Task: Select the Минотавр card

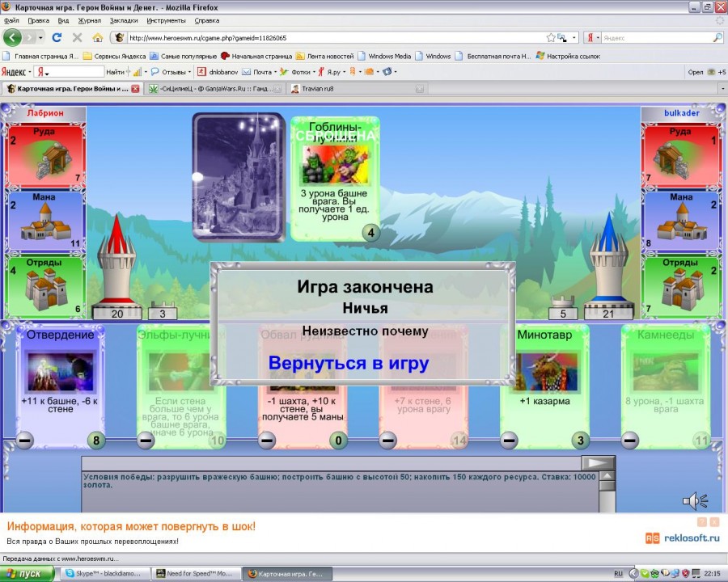Action: pyautogui.click(x=544, y=386)
